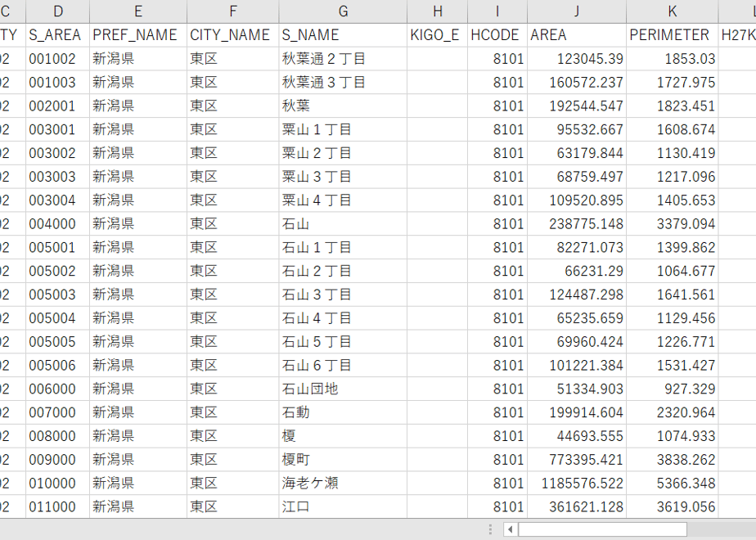Select cell 秋葉通３丁目
The image size is (756, 540).
click(343, 83)
